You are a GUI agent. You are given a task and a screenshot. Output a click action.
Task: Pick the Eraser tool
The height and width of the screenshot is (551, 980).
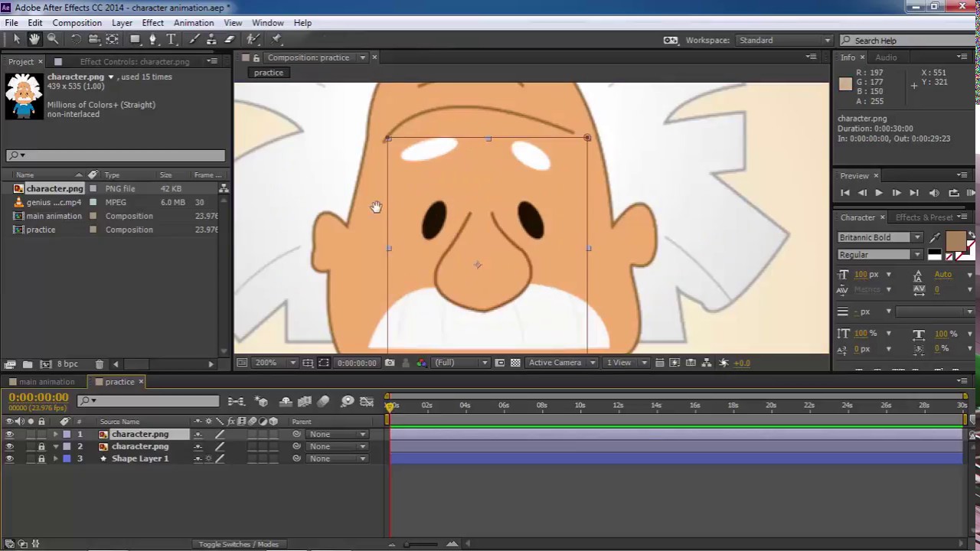tap(230, 39)
